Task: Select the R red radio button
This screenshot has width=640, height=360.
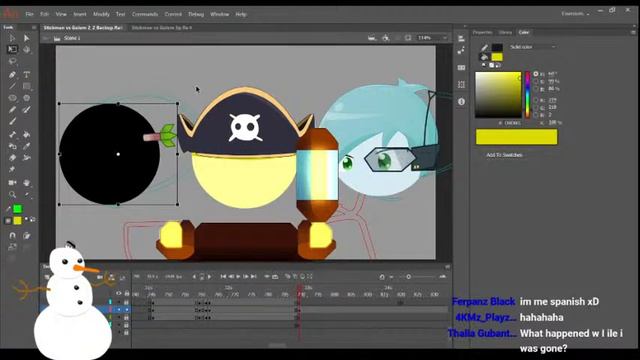Action: click(536, 100)
